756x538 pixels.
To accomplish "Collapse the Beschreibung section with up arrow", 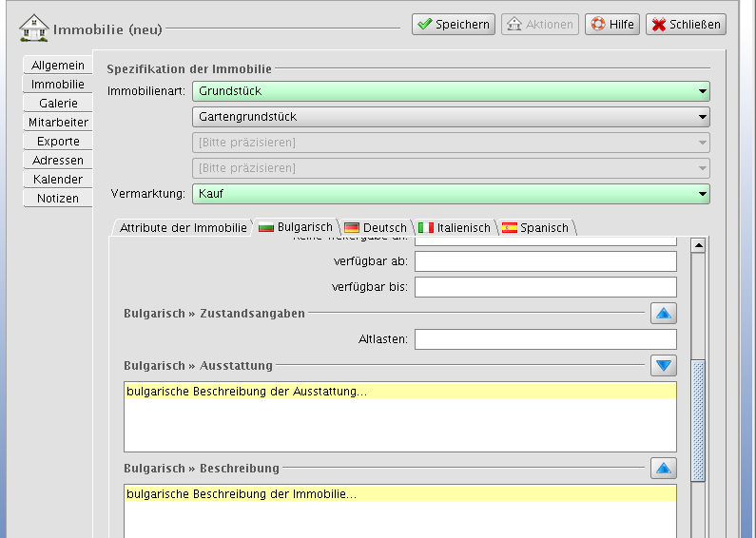I will pos(663,468).
